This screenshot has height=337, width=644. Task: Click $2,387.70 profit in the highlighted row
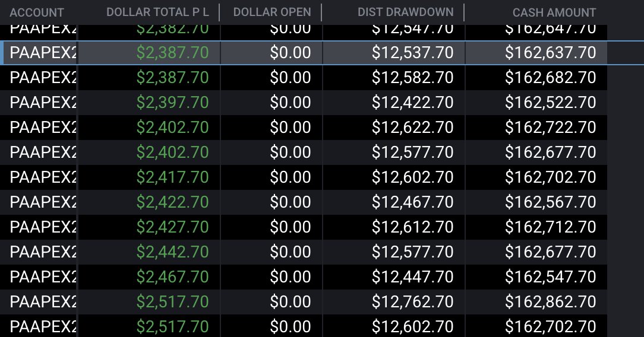tap(172, 52)
